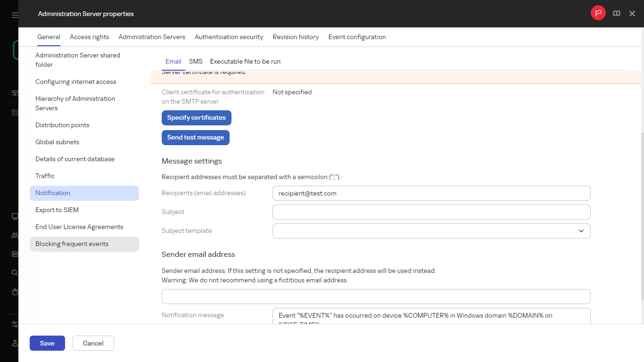The image size is (644, 362).
Task: Open the Marketplace bag icon in the sidebar
Action: coord(15,291)
